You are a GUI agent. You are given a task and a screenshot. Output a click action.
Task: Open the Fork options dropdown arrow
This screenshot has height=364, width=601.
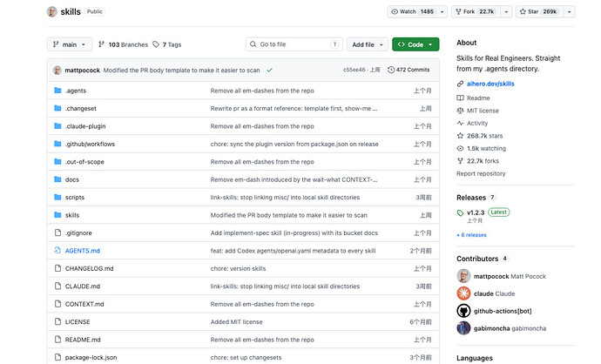[x=506, y=12]
